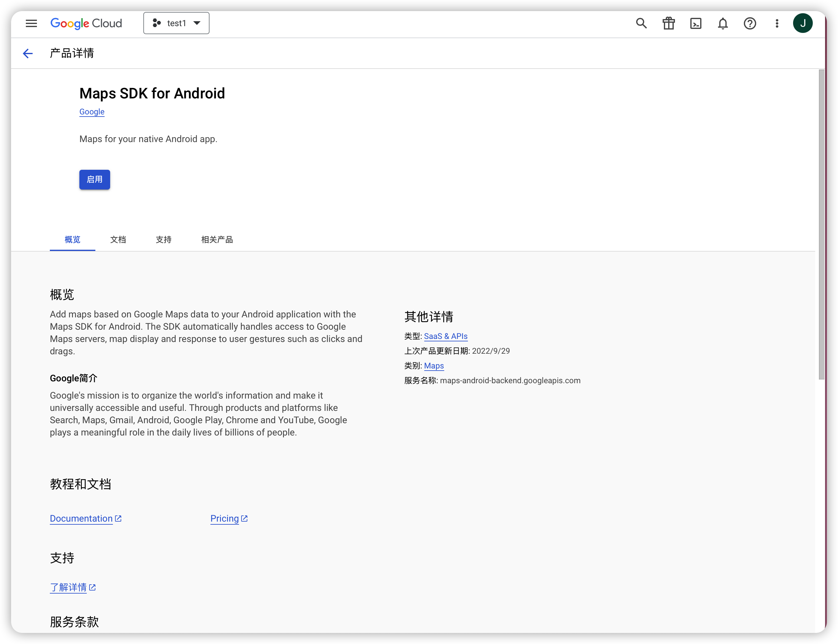Click the search magnifier icon
Viewport: 838px width, 644px height.
[x=641, y=23]
